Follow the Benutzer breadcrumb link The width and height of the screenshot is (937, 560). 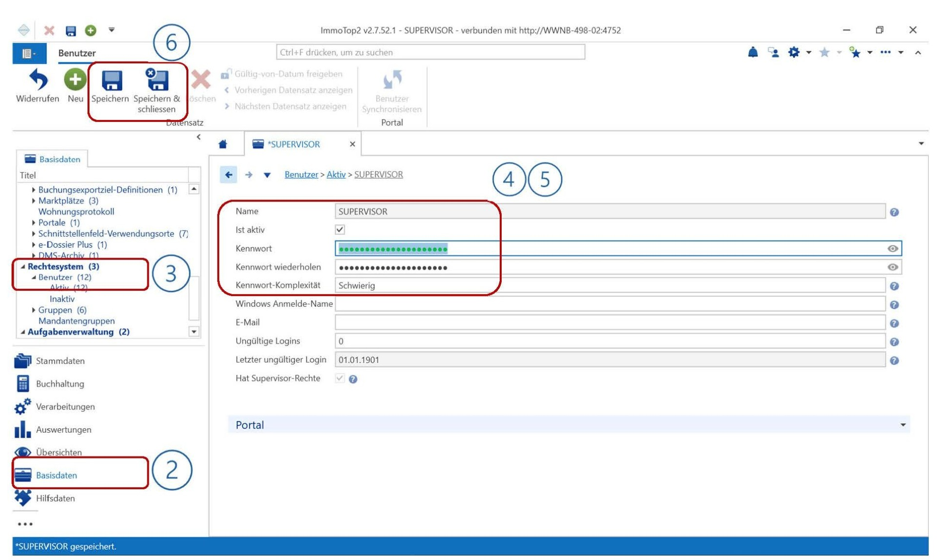(301, 175)
